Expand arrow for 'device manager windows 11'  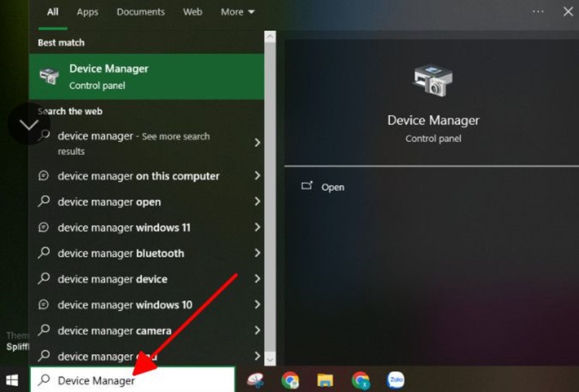click(x=257, y=228)
